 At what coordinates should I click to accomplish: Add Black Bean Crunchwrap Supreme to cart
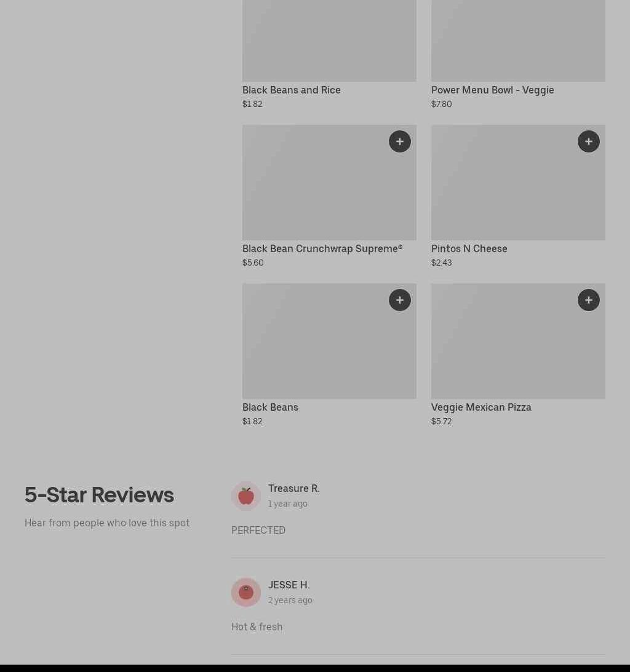[x=400, y=141]
